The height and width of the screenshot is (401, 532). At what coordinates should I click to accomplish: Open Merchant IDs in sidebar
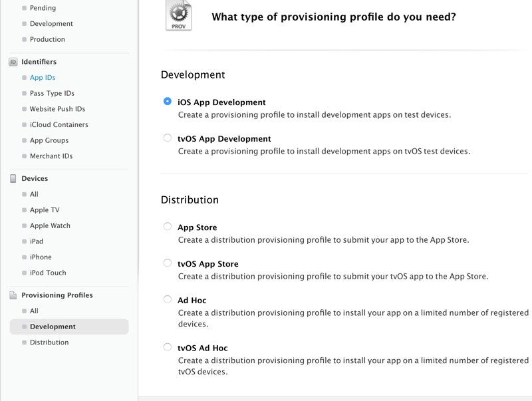51,156
